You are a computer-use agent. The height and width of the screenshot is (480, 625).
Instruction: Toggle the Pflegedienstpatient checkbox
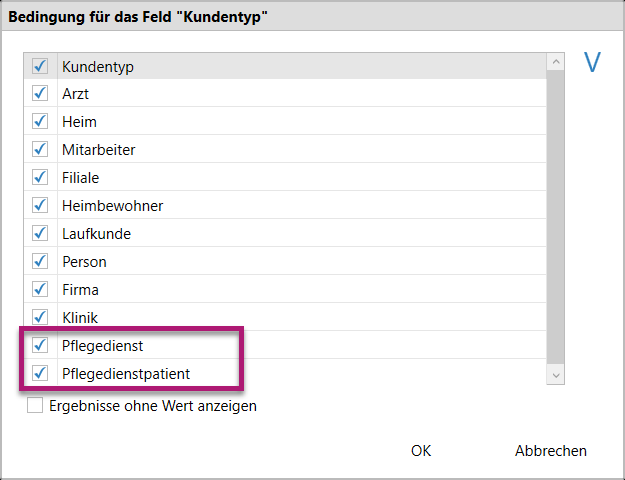(x=41, y=374)
